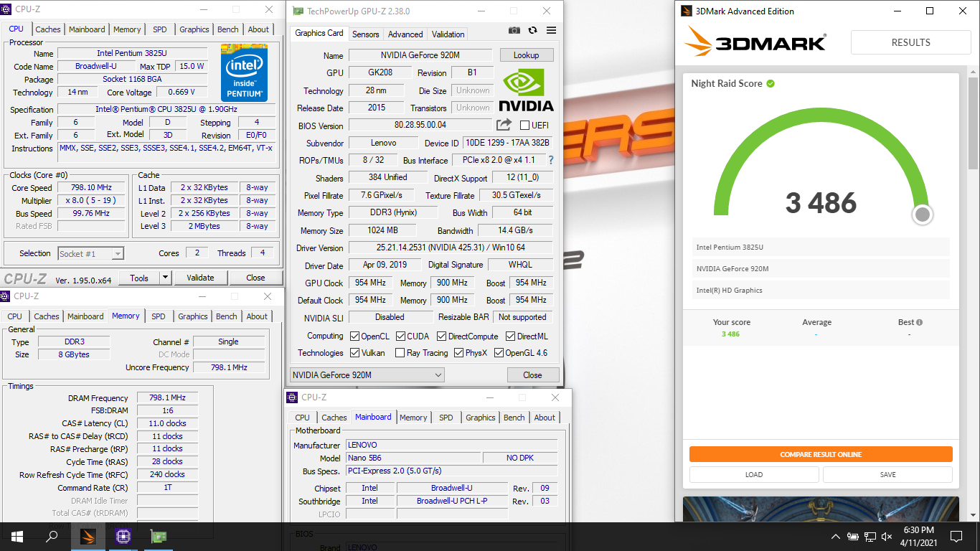The image size is (980, 551).
Task: Click the Night Raid thumbnail image
Action: click(x=821, y=509)
